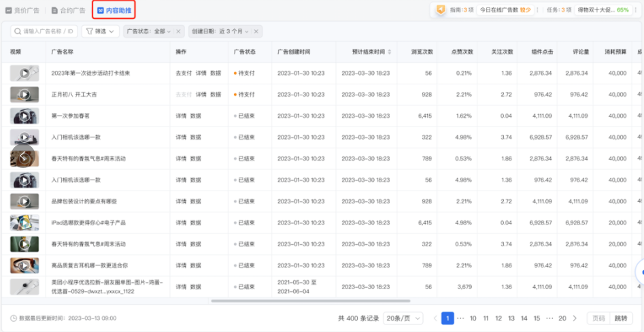The image size is (644, 332).
Task: Switch to the 合约广告 tab
Action: click(x=68, y=10)
